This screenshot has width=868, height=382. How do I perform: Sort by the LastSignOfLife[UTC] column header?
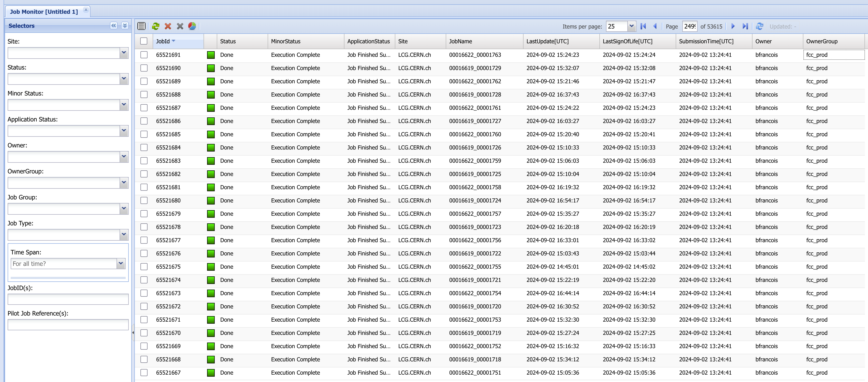638,41
